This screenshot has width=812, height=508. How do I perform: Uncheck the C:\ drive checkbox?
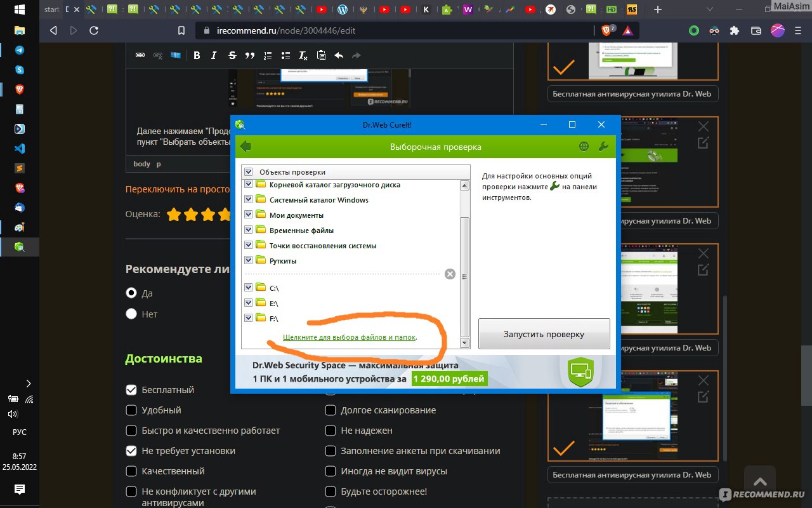tap(249, 288)
